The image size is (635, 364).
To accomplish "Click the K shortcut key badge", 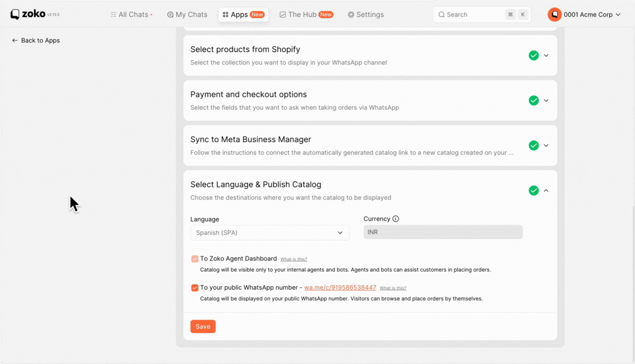I will pyautogui.click(x=523, y=15).
